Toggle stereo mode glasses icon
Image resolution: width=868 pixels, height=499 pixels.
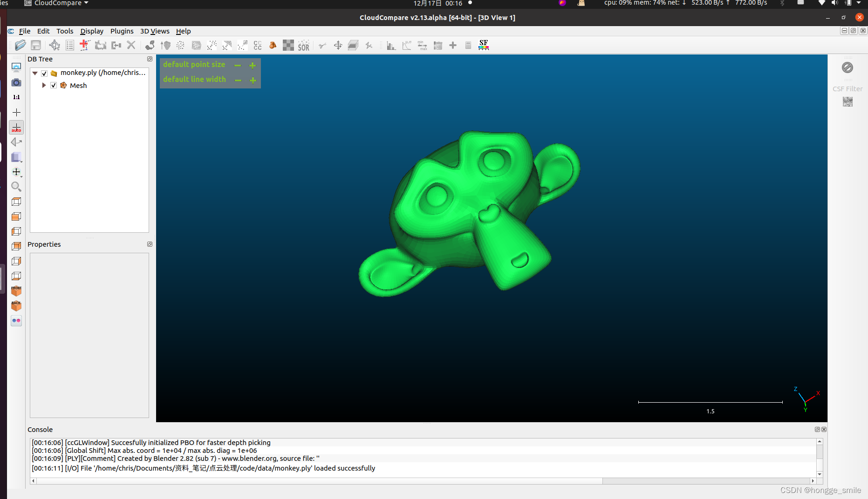[16, 321]
